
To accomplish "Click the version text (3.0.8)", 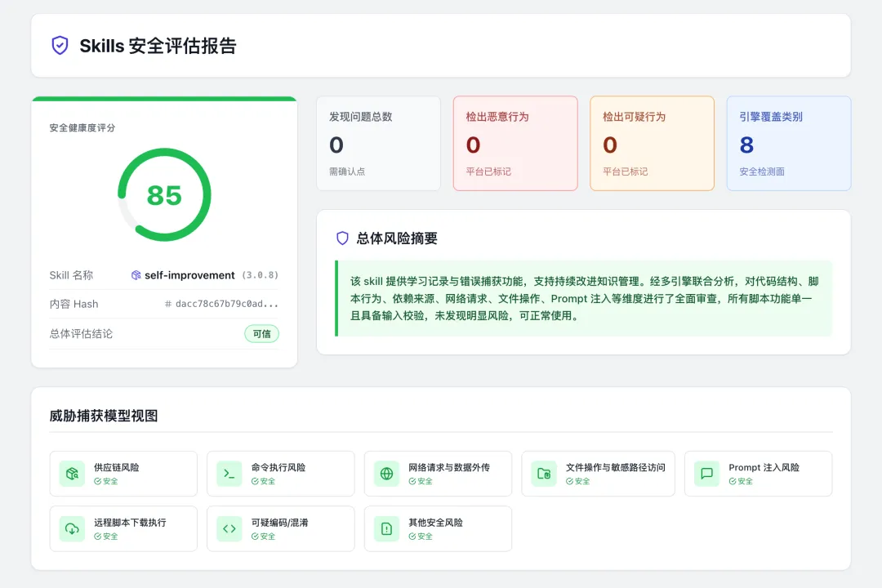I will coord(260,275).
